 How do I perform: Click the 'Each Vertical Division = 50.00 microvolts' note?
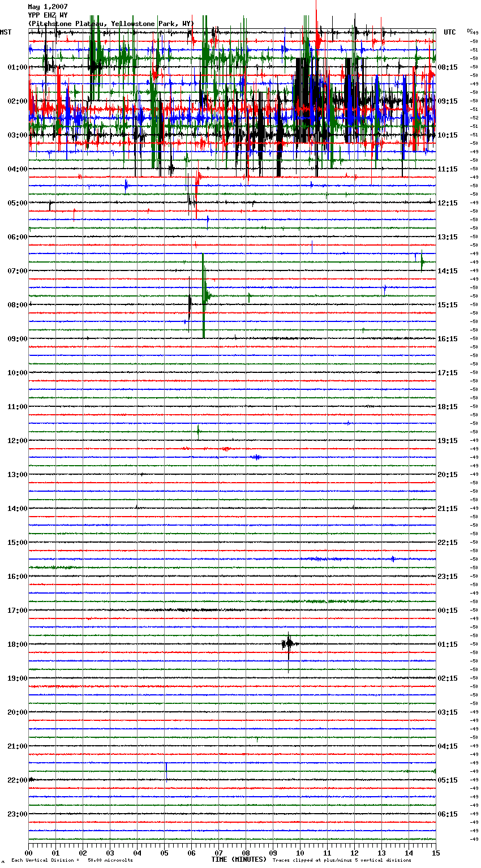(72, 860)
